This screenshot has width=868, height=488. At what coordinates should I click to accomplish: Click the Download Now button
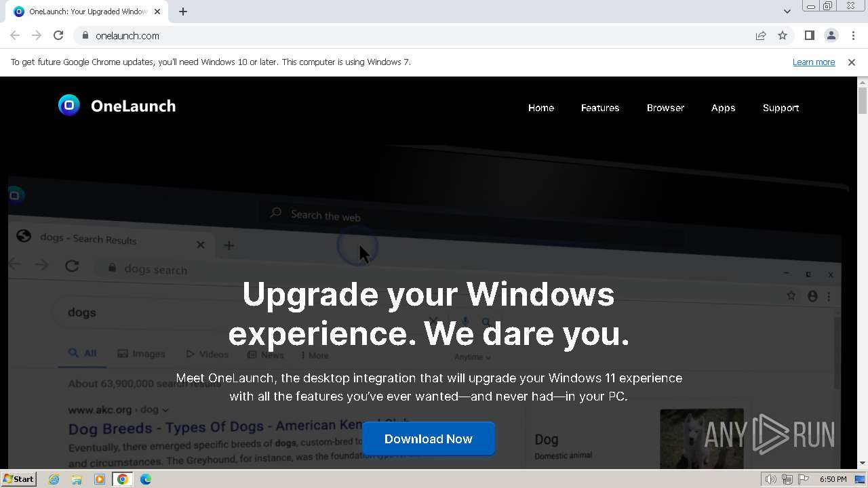429,439
